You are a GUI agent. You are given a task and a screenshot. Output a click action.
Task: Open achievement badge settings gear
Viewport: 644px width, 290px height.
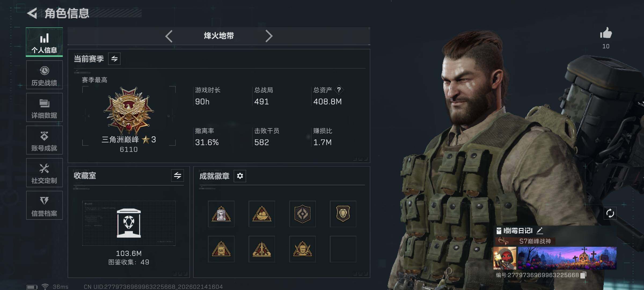coord(240,176)
